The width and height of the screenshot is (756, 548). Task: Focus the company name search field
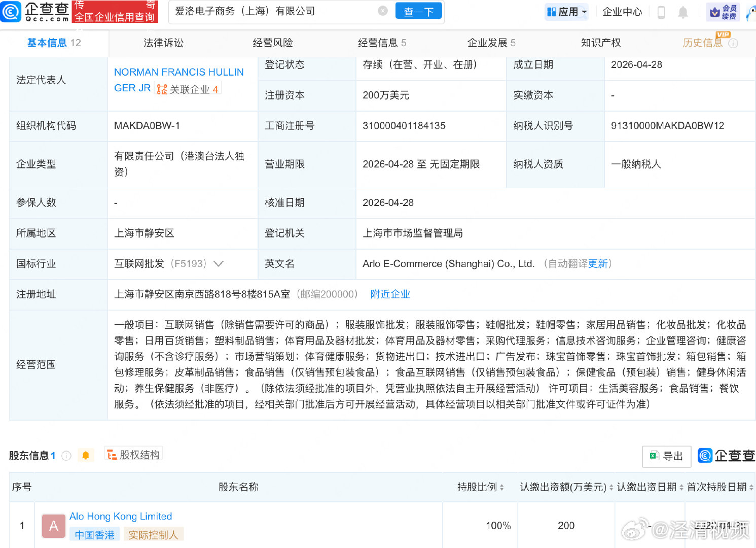coord(274,11)
